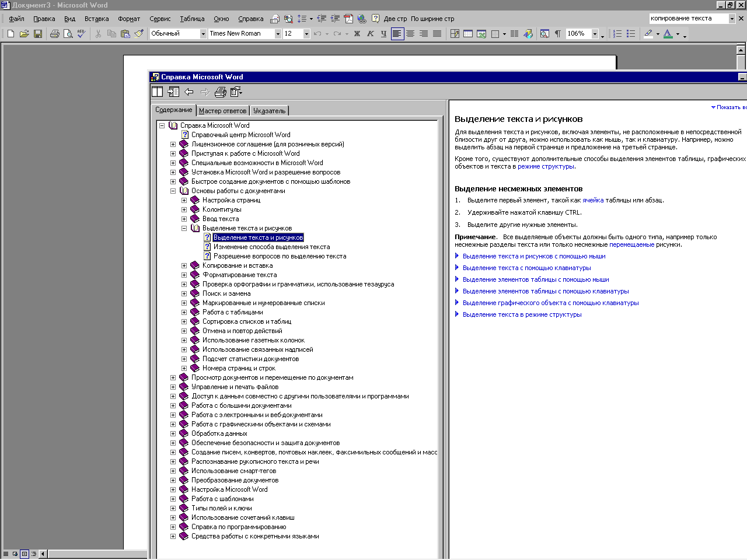This screenshot has height=560, width=747.
Task: Open the help question history dropdown
Action: 732,19
